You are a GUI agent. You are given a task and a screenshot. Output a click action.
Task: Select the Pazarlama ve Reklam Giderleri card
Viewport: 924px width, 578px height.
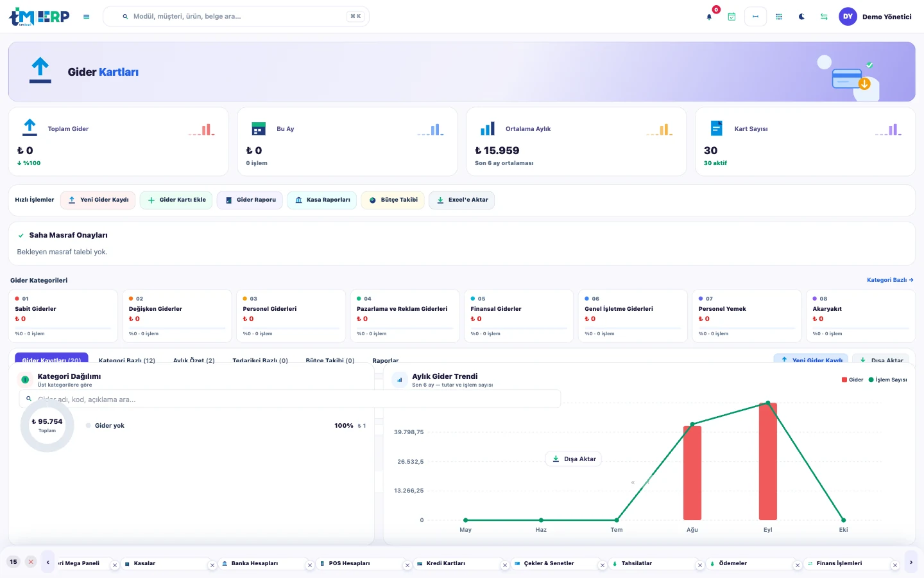click(x=405, y=315)
